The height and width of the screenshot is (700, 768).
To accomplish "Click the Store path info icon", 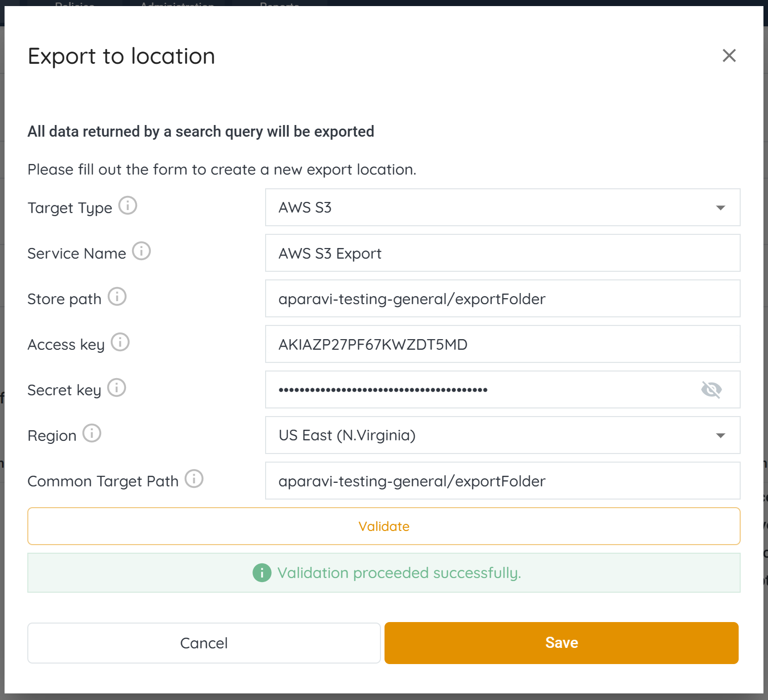I will click(117, 297).
